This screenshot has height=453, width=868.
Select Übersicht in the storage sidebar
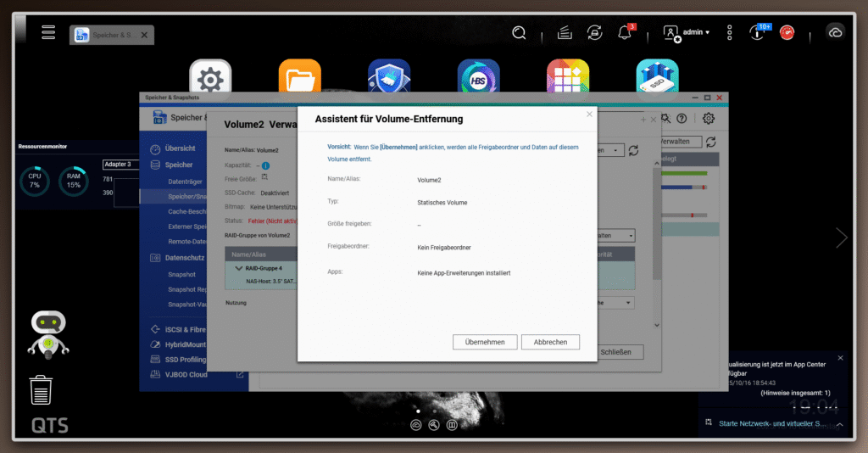pyautogui.click(x=180, y=148)
